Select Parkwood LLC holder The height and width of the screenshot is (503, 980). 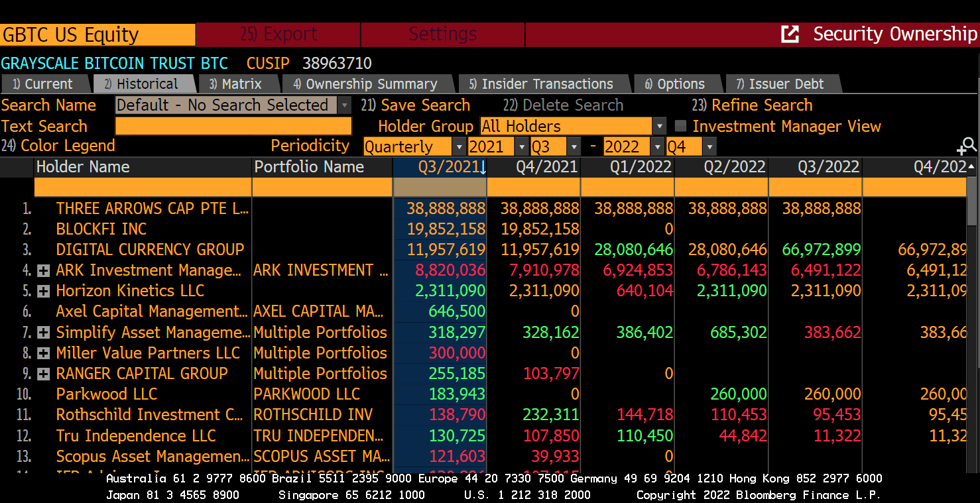106,394
